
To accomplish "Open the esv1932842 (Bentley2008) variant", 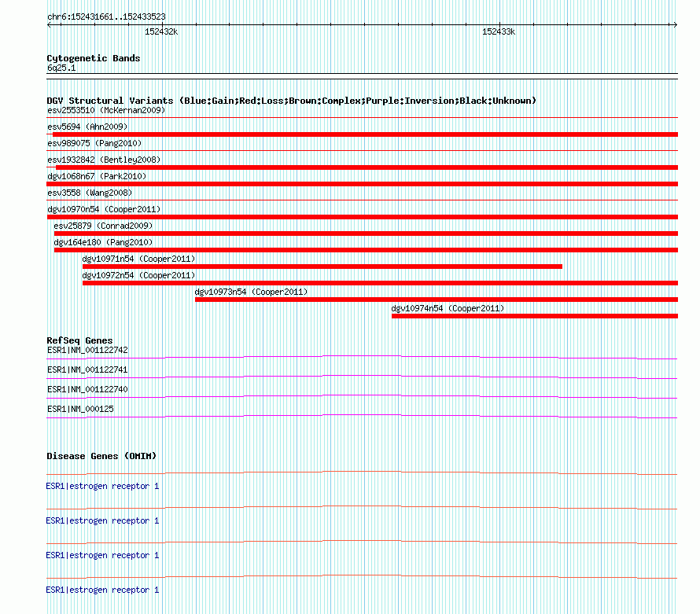I will point(104,160).
